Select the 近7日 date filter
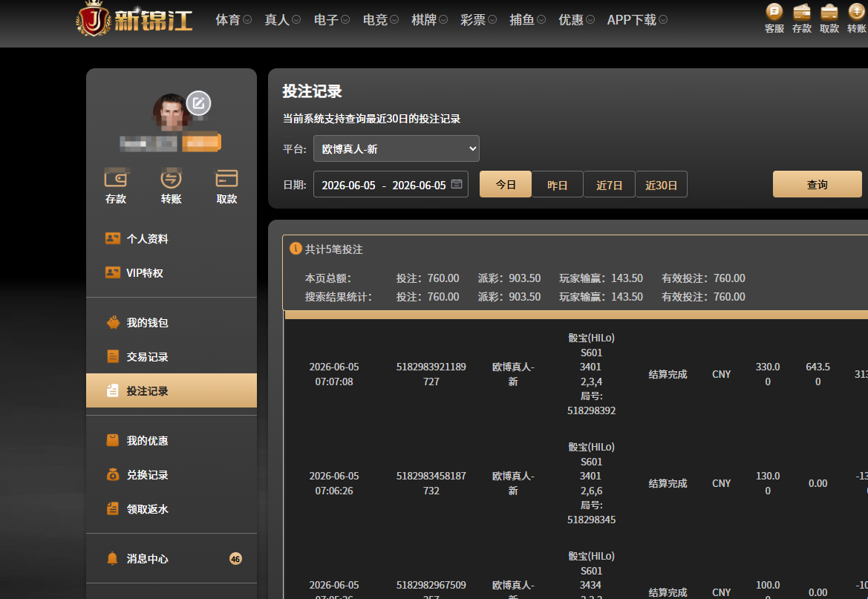This screenshot has height=599, width=868. (x=609, y=184)
